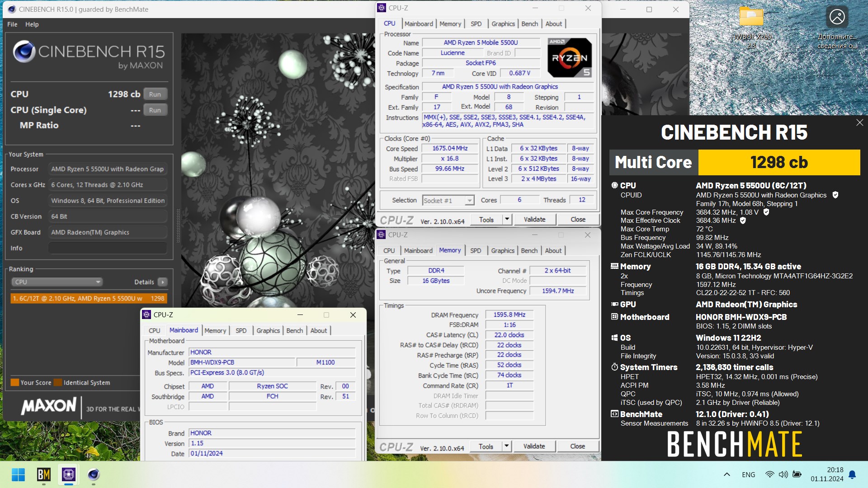
Task: Select the 6C/12T ranking result row
Action: (89, 298)
